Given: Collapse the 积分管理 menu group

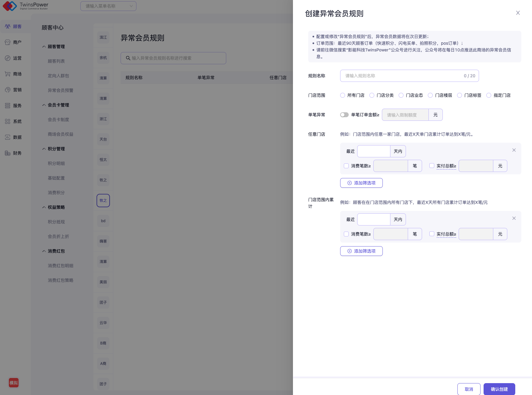Looking at the screenshot, I should click(x=44, y=149).
